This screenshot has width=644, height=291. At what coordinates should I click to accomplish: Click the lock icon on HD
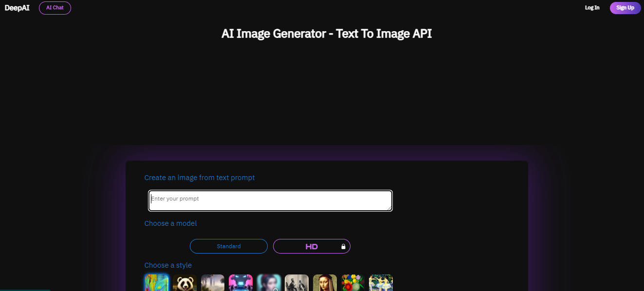343,247
